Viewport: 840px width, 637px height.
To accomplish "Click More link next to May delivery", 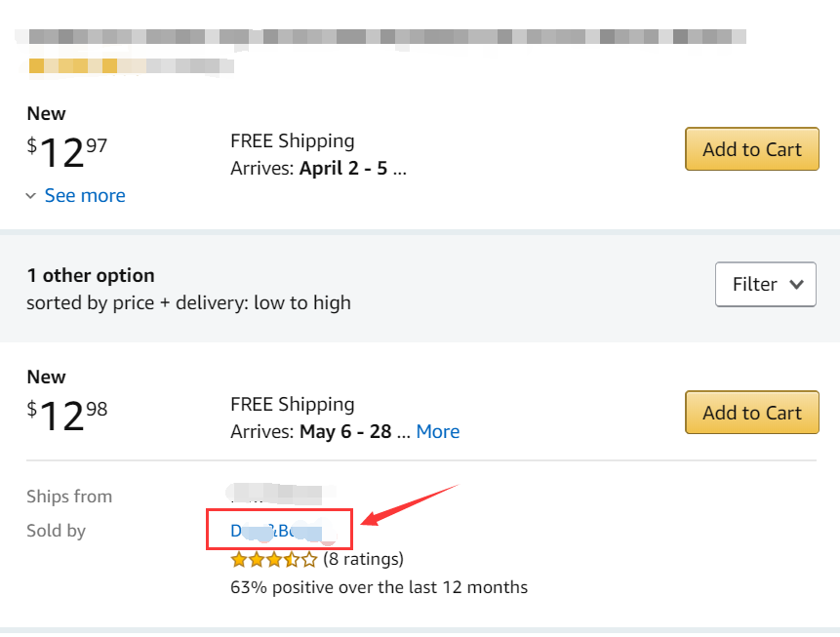I will [x=438, y=431].
